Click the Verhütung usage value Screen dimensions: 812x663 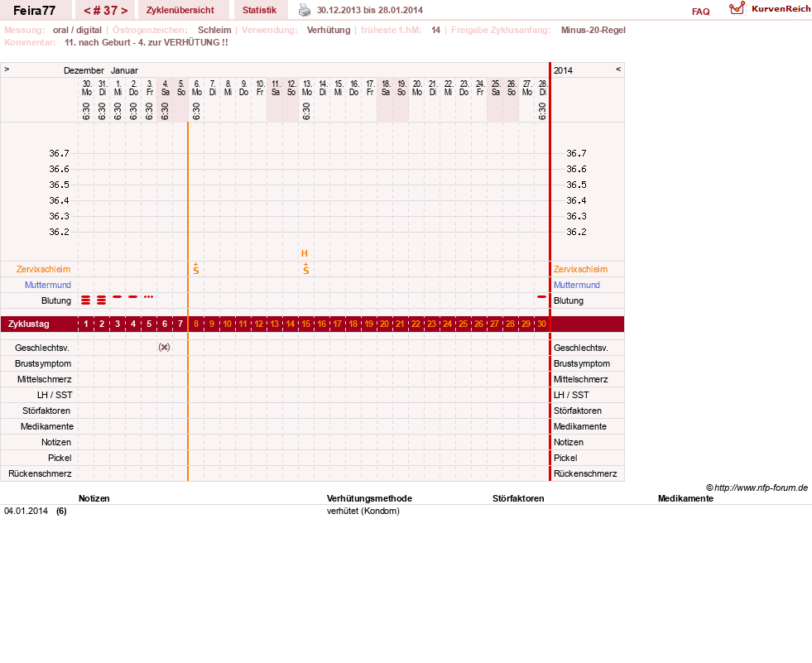tap(329, 30)
